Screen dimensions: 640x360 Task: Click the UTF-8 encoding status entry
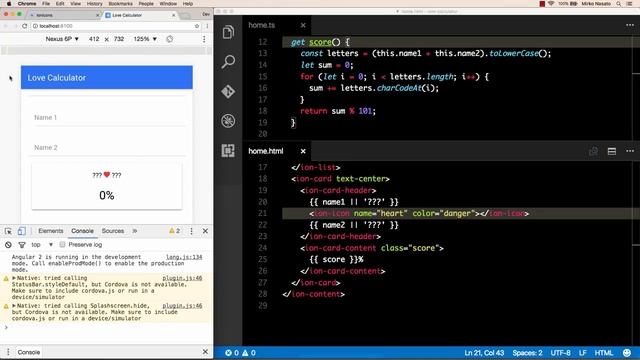(x=560, y=353)
